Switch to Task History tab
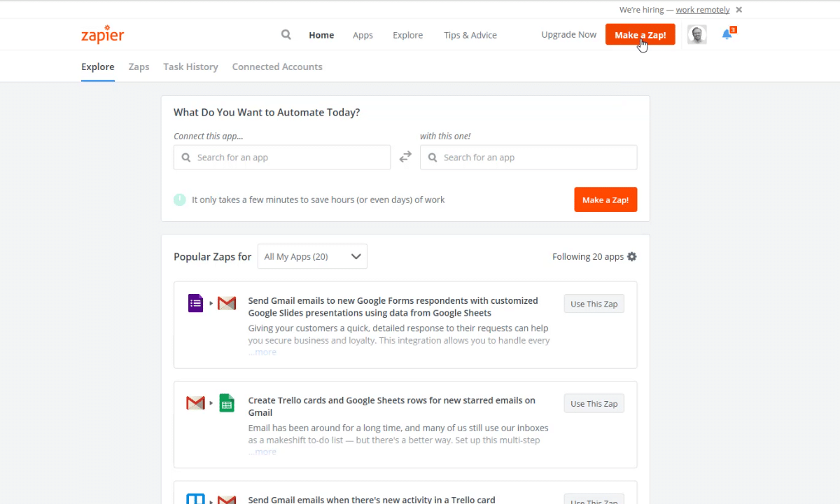The width and height of the screenshot is (840, 504). [x=190, y=66]
